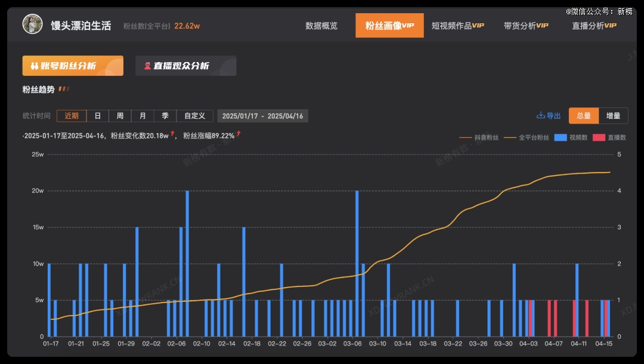Switch to 直播观众分析 view

(x=185, y=66)
